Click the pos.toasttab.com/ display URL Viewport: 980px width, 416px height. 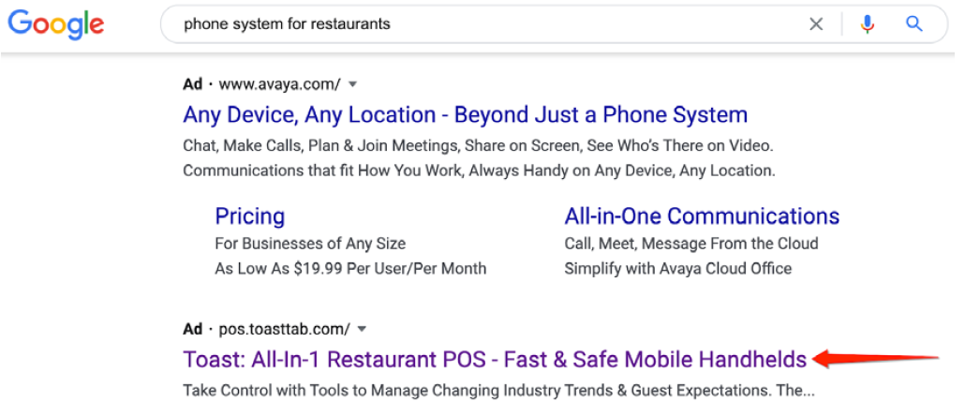[x=285, y=329]
